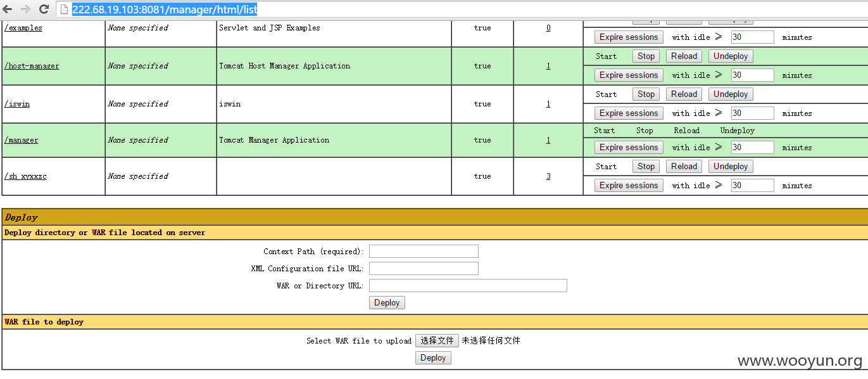Click 'Servlet and JSP Examples' text
This screenshot has width=868, height=379.
point(270,28)
